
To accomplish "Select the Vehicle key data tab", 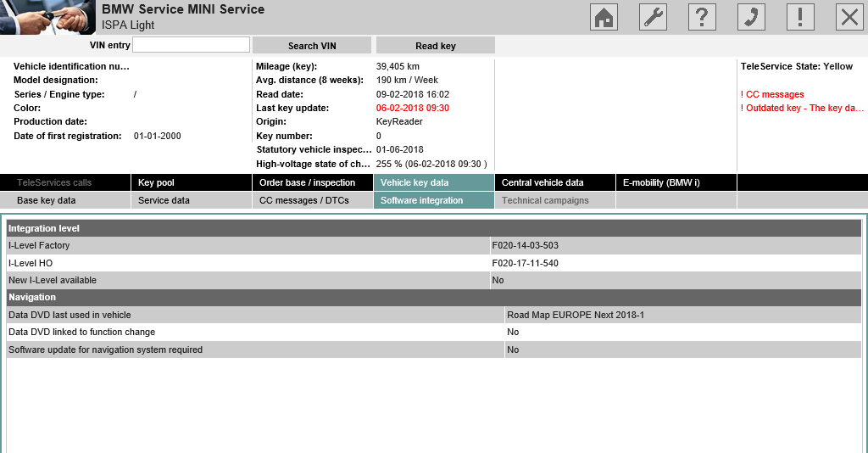I will coord(433,182).
